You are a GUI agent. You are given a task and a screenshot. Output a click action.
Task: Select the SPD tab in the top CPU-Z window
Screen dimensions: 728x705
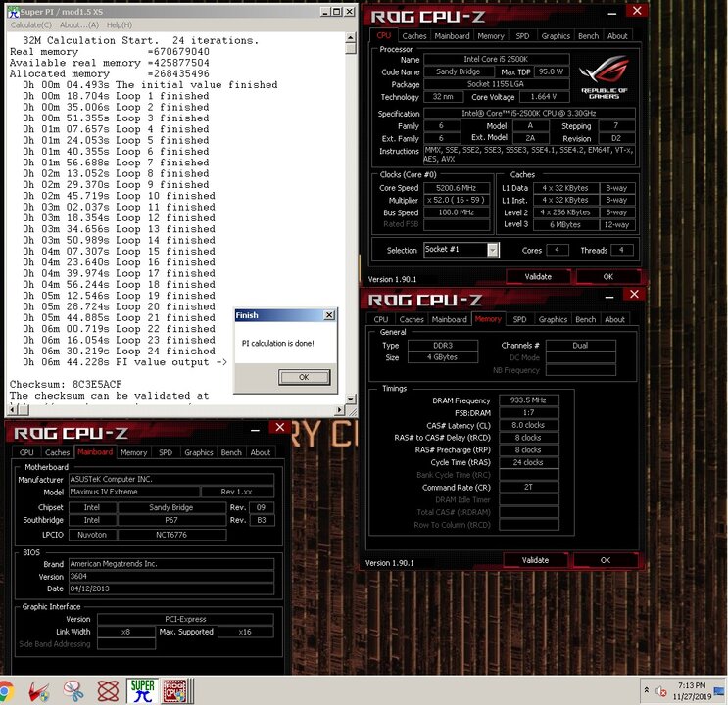[x=522, y=36]
